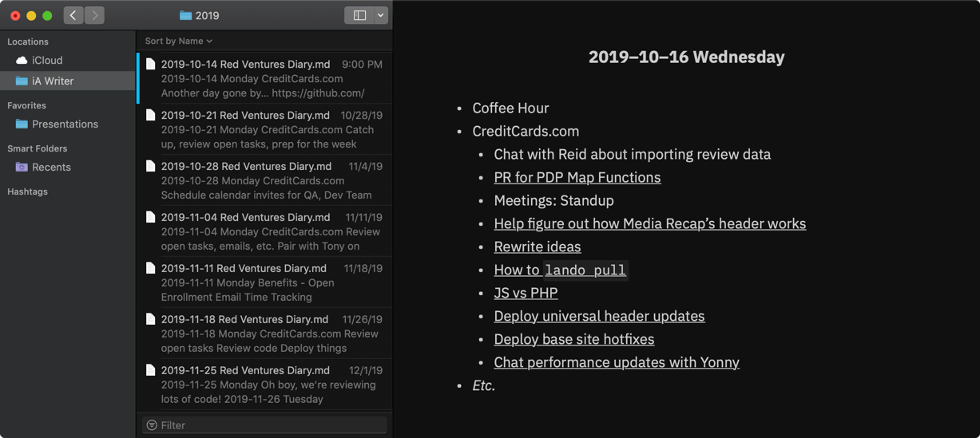Image resolution: width=980 pixels, height=438 pixels.
Task: Open Deploy universal header updates link
Action: coord(599,316)
